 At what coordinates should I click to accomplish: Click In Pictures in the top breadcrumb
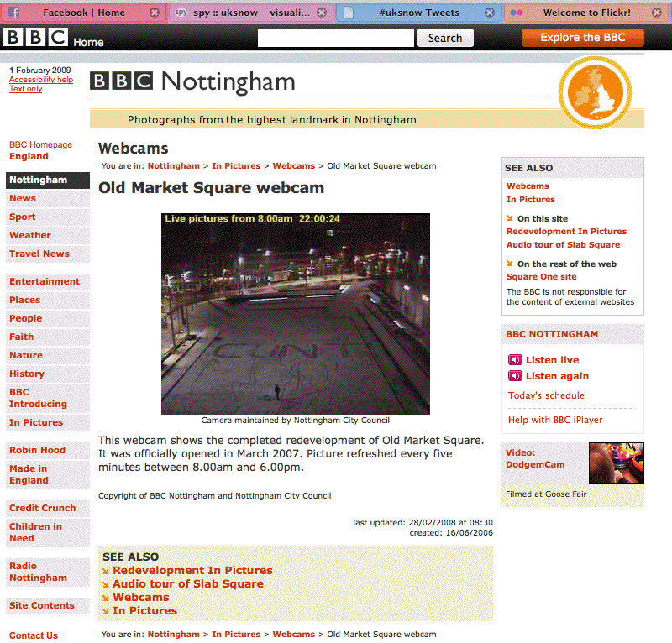[236, 165]
